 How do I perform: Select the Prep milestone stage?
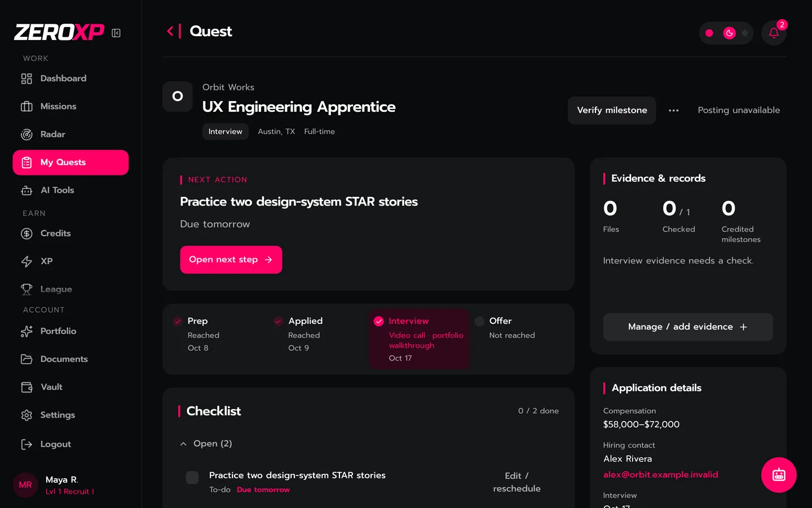click(218, 334)
